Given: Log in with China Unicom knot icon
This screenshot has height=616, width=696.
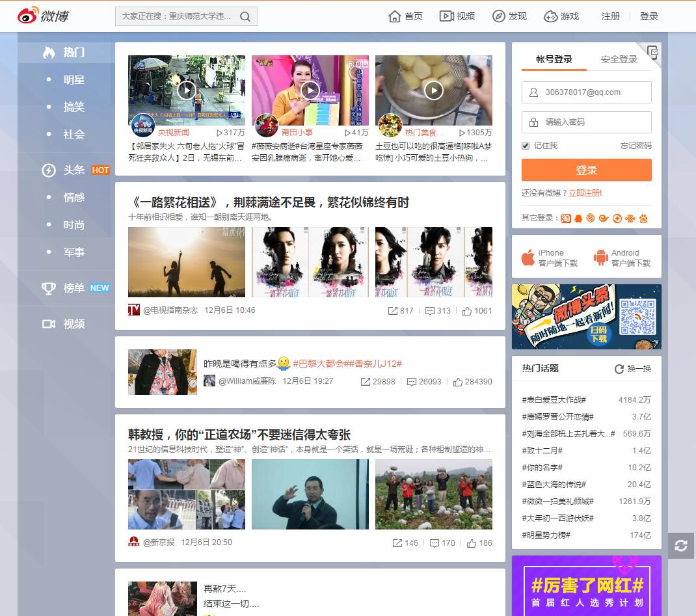Looking at the screenshot, I should coord(630,218).
